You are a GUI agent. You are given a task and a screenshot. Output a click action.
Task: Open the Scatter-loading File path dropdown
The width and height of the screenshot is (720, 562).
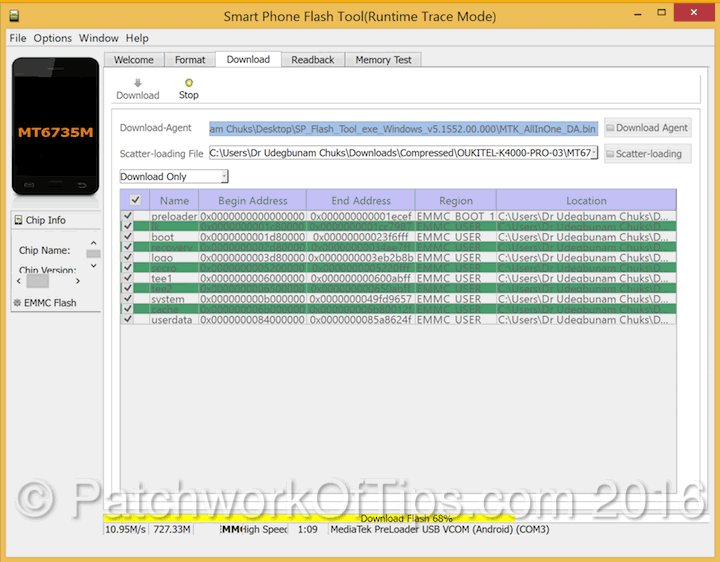tap(594, 152)
